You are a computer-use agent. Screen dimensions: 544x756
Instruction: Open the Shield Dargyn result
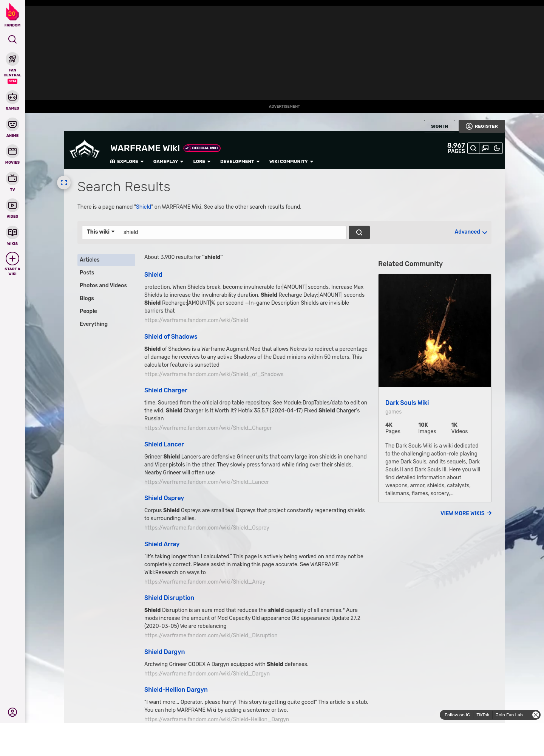pyautogui.click(x=164, y=652)
